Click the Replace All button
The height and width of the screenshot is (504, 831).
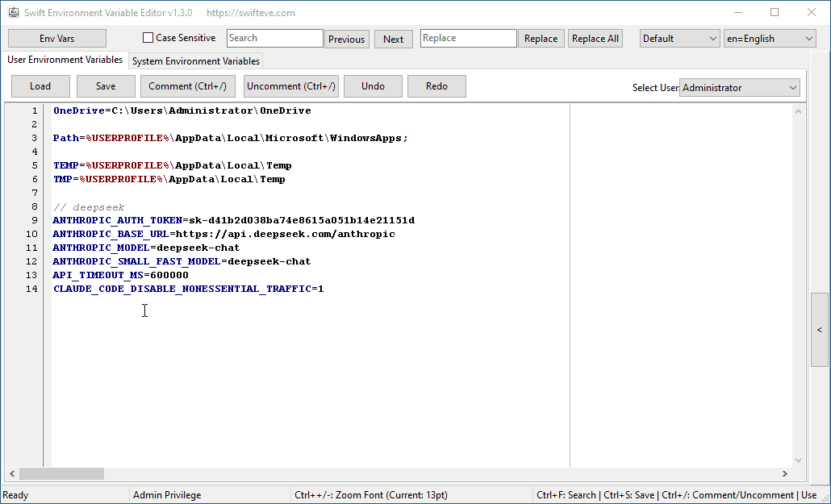tap(595, 38)
